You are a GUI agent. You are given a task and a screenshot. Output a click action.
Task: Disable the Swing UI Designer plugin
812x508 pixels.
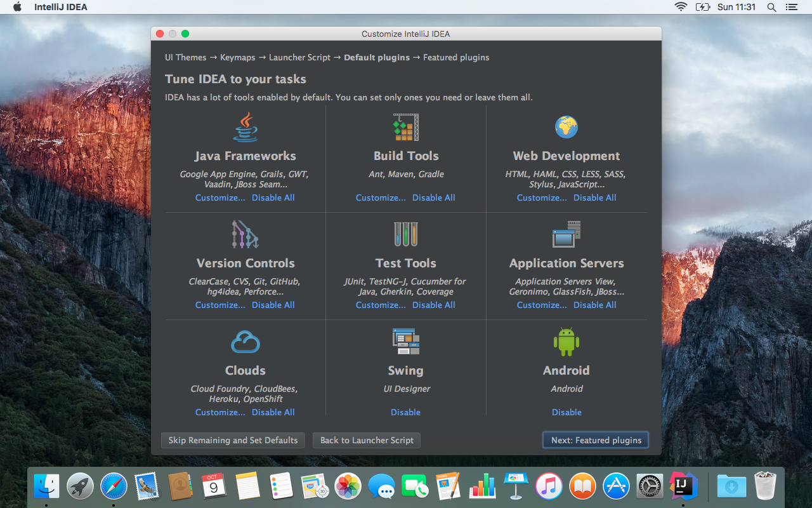[406, 412]
